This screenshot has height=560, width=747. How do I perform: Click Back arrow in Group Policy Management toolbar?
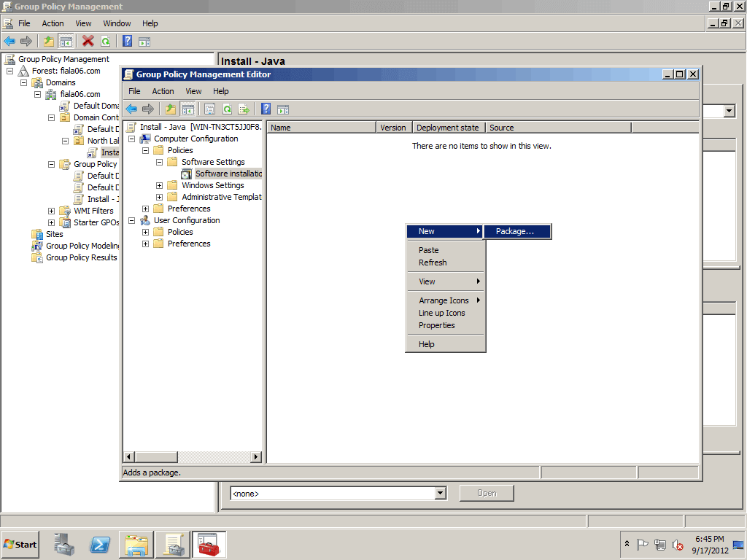[x=9, y=42]
